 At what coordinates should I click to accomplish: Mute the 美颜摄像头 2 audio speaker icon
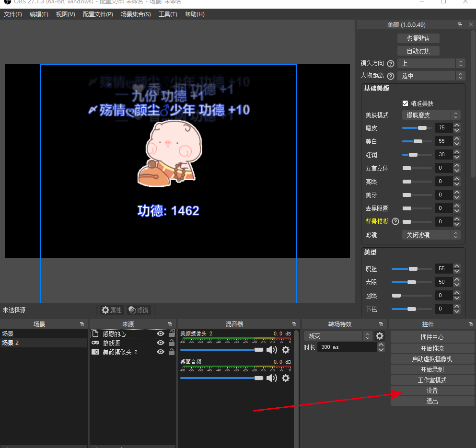(x=272, y=350)
